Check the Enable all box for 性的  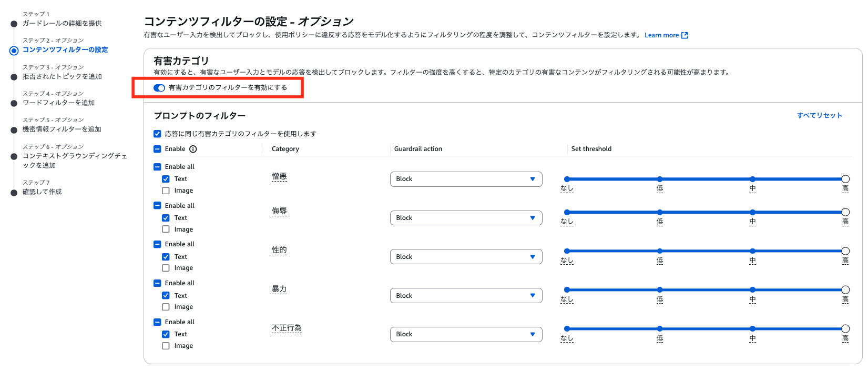pyautogui.click(x=157, y=244)
